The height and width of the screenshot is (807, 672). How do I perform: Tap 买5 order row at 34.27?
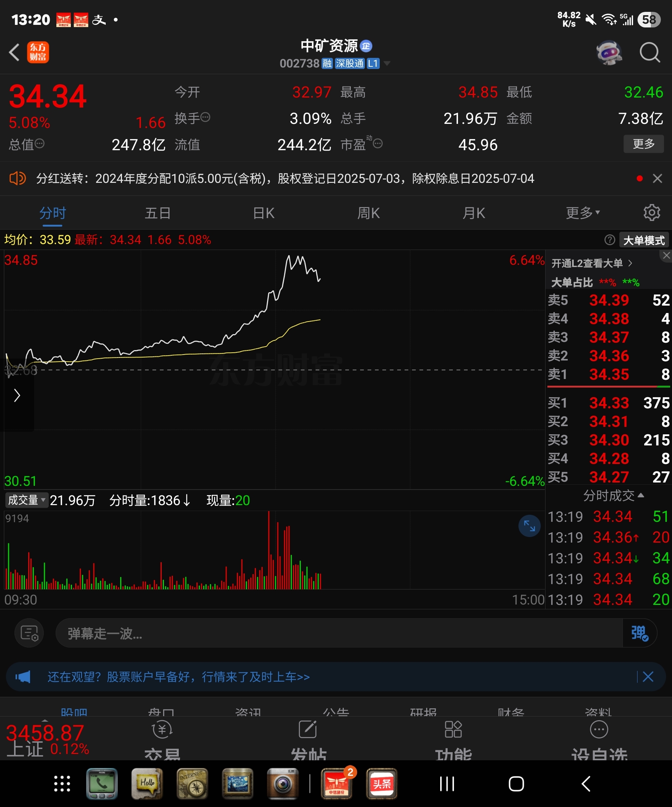609,477
